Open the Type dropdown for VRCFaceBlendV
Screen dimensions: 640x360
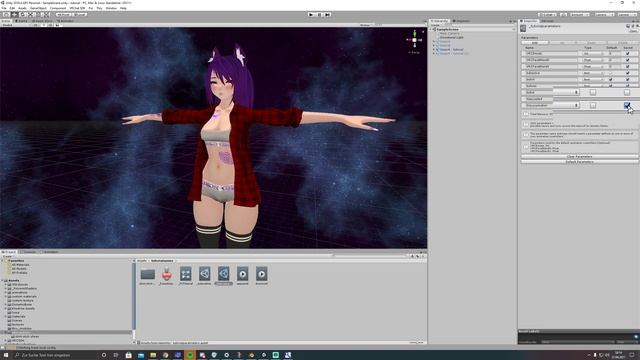pyautogui.click(x=593, y=67)
